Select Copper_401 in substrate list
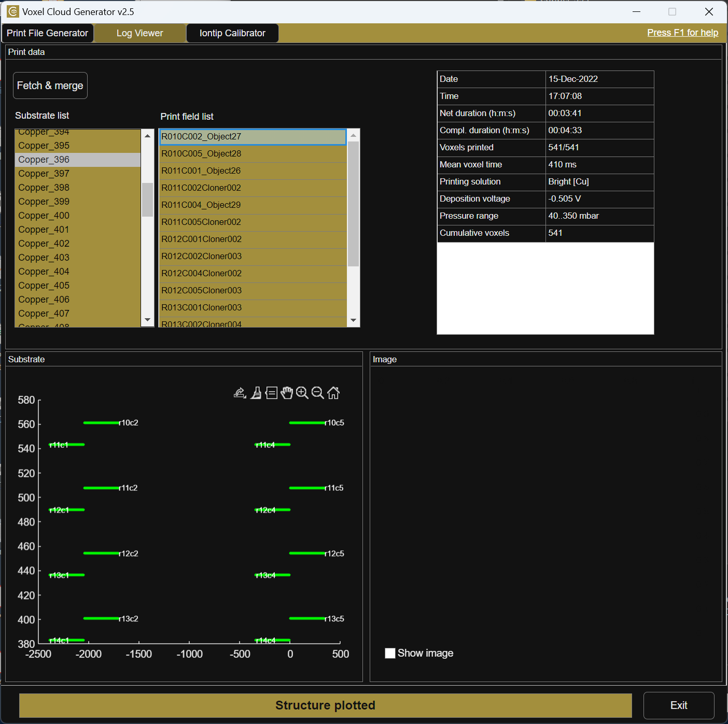Screen dimensions: 728x724 pos(78,230)
